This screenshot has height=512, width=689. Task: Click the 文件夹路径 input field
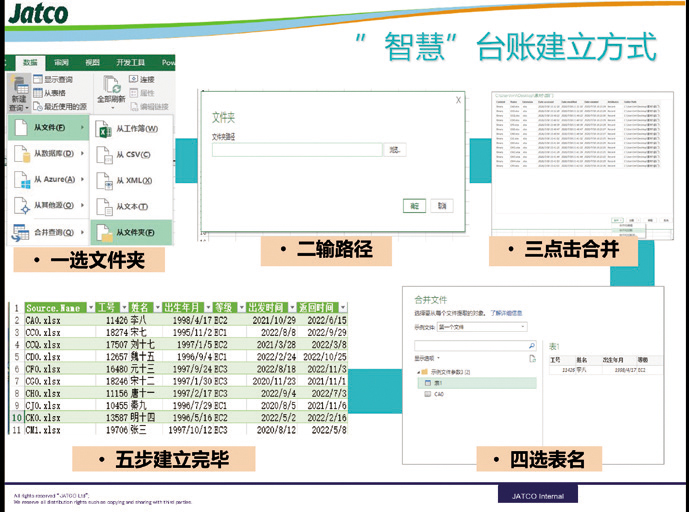[297, 150]
